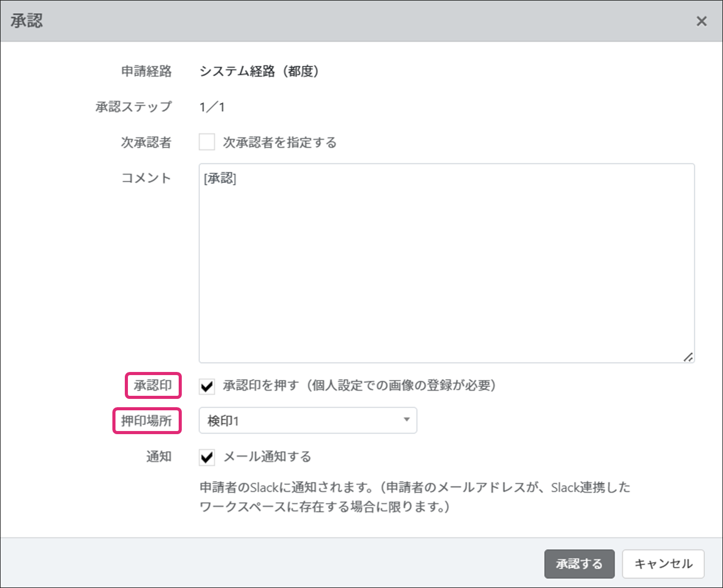723x588 pixels.
Task: Close the 承認 dialog with the X icon
Action: pyautogui.click(x=701, y=21)
